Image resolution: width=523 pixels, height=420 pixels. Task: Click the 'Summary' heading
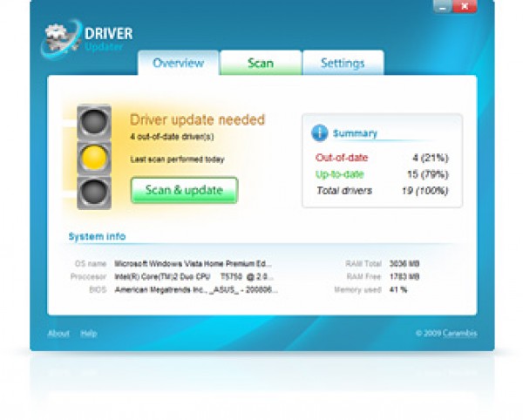pyautogui.click(x=355, y=133)
